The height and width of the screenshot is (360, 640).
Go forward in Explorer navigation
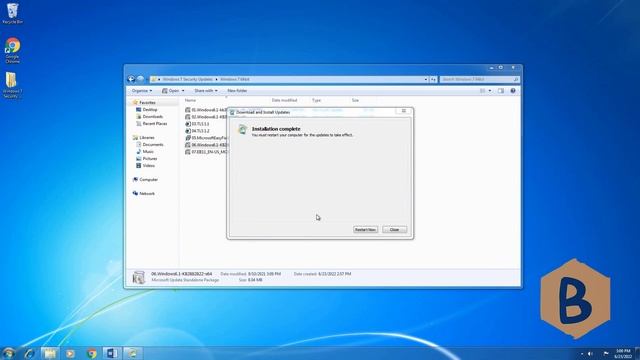[140, 79]
